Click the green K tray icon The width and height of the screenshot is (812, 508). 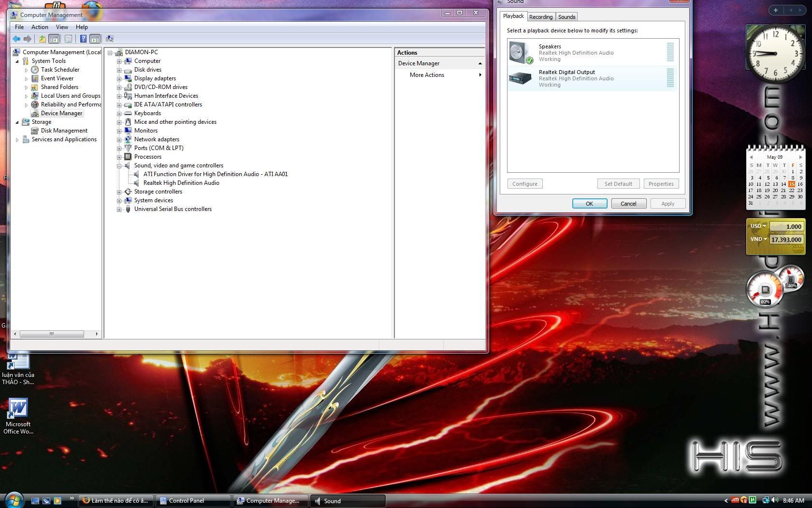coord(752,500)
